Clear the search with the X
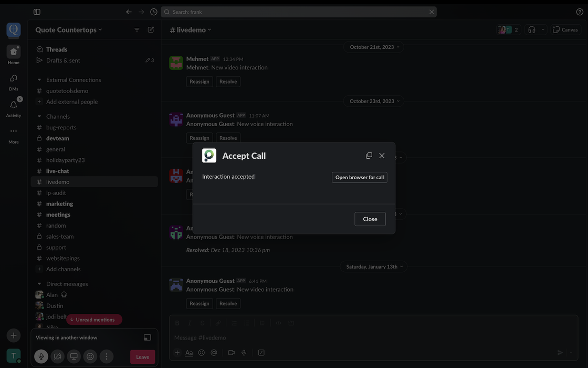The height and width of the screenshot is (368, 588). pyautogui.click(x=432, y=12)
